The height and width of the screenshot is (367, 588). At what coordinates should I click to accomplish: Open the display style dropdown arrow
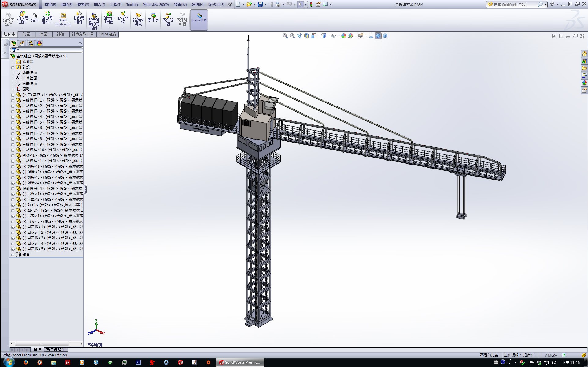pyautogui.click(x=327, y=36)
